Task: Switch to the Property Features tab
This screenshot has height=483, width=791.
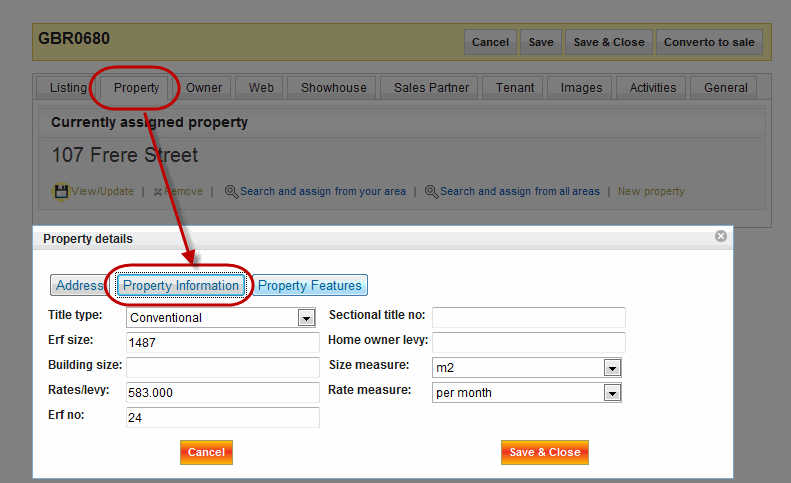Action: [310, 286]
